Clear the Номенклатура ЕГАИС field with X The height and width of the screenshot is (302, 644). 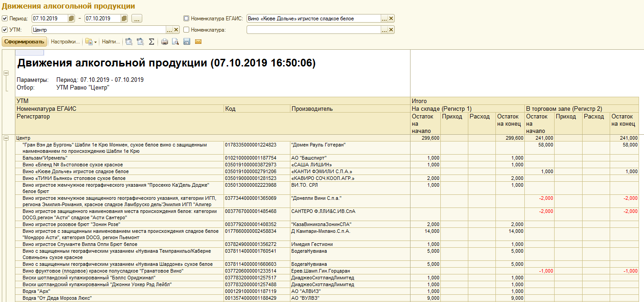(x=391, y=19)
